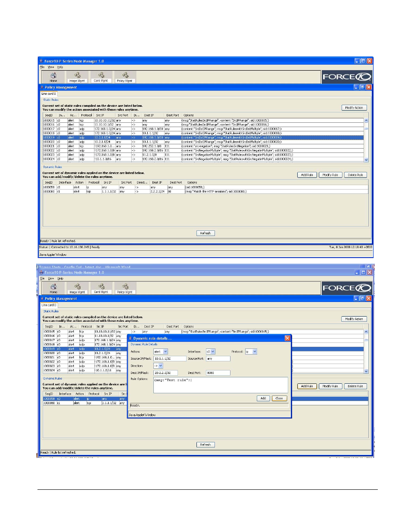Open Help menu in the upper screenshot
Image resolution: width=411 pixels, height=532 pixels.
click(60, 67)
